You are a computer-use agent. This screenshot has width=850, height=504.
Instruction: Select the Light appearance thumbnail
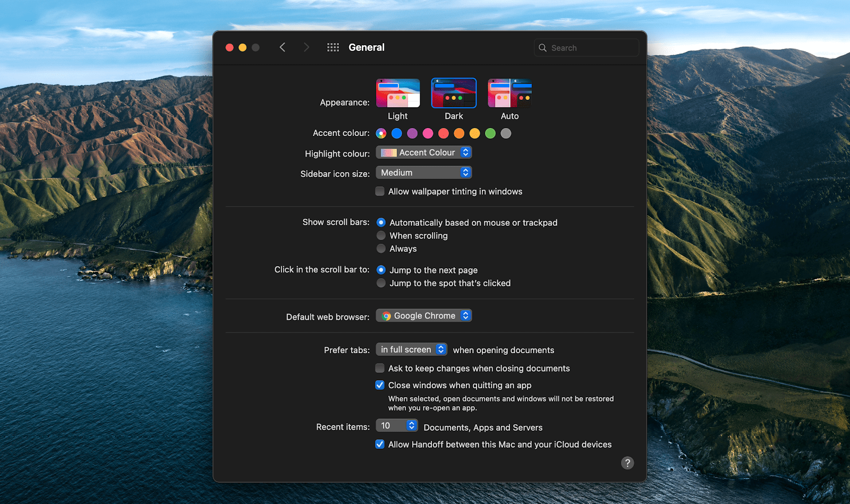coord(397,93)
